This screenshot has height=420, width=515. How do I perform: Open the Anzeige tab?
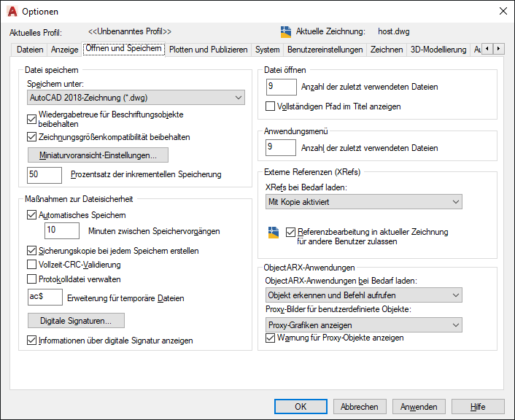[64, 50]
